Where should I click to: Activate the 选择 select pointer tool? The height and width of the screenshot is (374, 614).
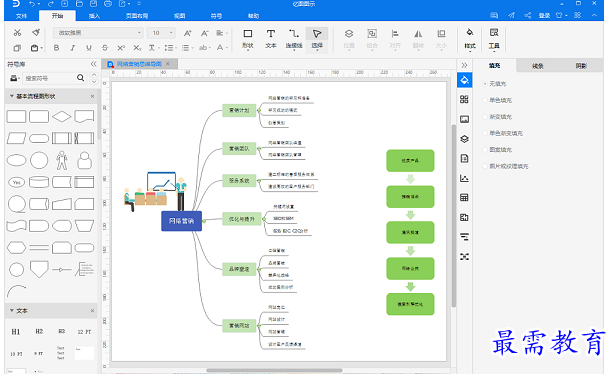coord(317,39)
